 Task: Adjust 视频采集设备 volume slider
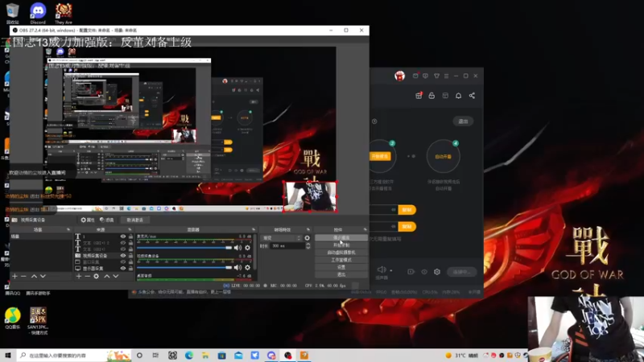point(184,267)
